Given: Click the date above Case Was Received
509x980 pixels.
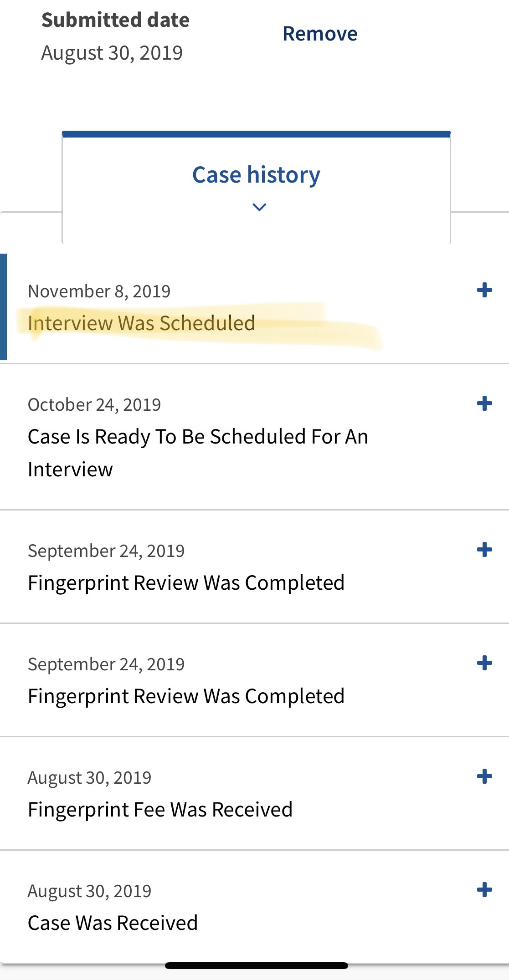Looking at the screenshot, I should (89, 891).
